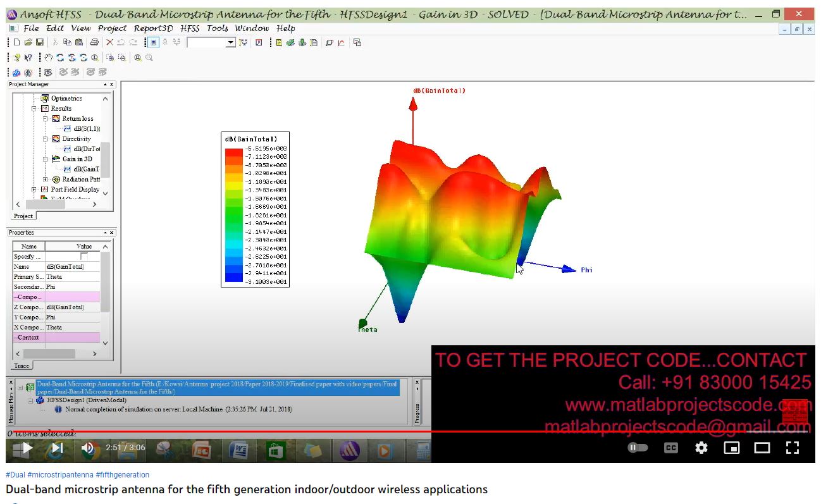Enter fullscreen video mode

793,448
